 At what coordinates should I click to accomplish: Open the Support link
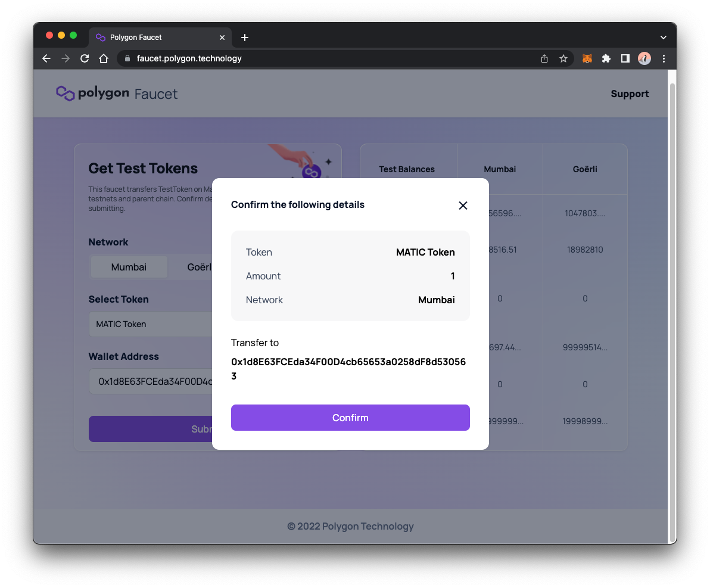click(630, 94)
